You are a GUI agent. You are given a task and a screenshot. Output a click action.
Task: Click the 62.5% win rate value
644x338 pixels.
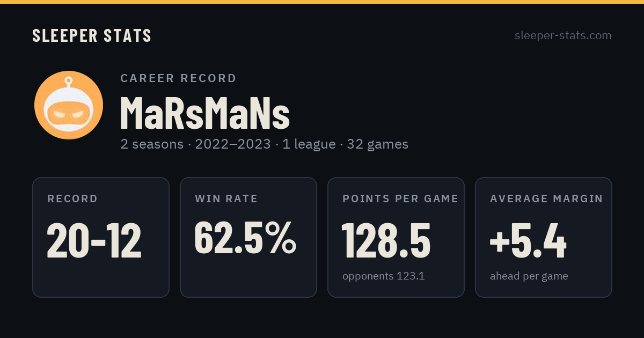[x=245, y=238]
